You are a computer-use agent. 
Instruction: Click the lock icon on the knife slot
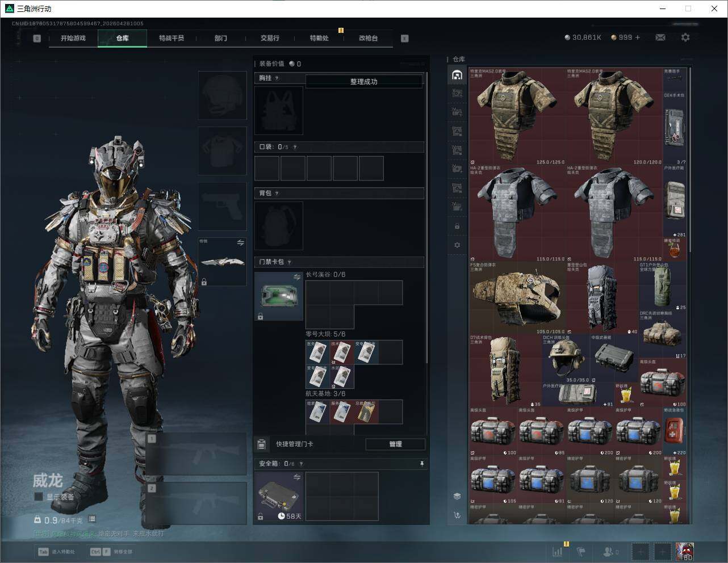click(x=204, y=281)
